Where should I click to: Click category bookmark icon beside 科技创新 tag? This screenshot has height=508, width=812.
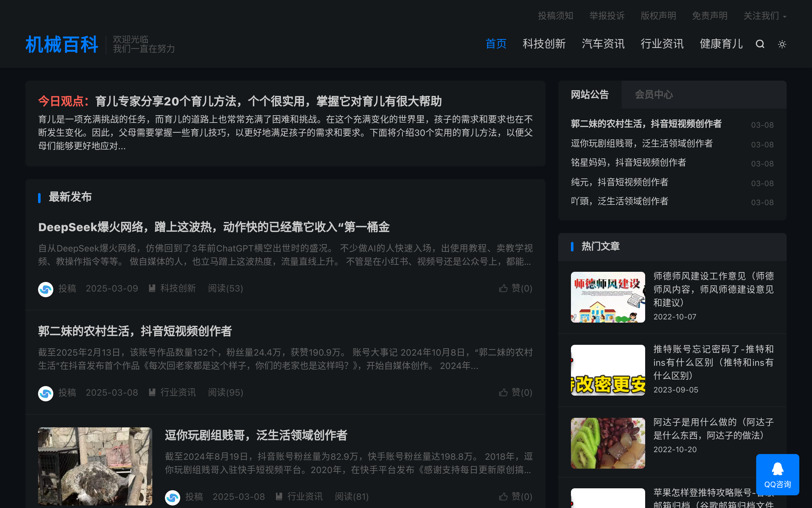tap(152, 288)
